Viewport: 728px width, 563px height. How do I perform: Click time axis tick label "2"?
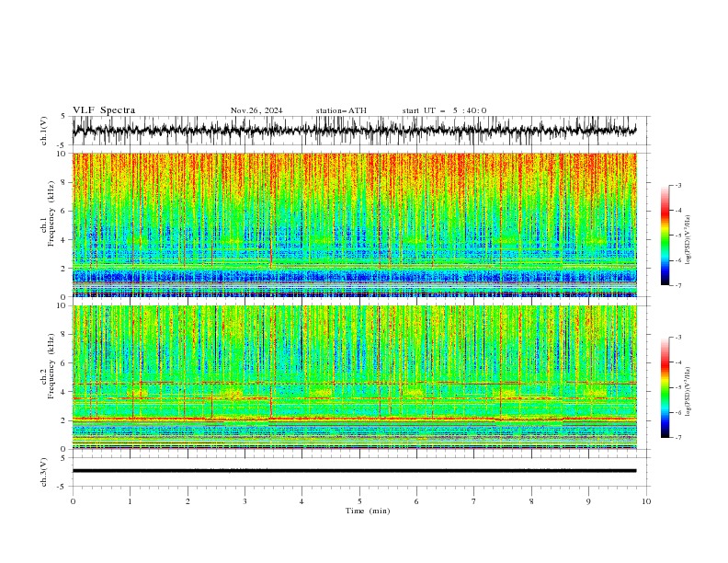click(188, 501)
